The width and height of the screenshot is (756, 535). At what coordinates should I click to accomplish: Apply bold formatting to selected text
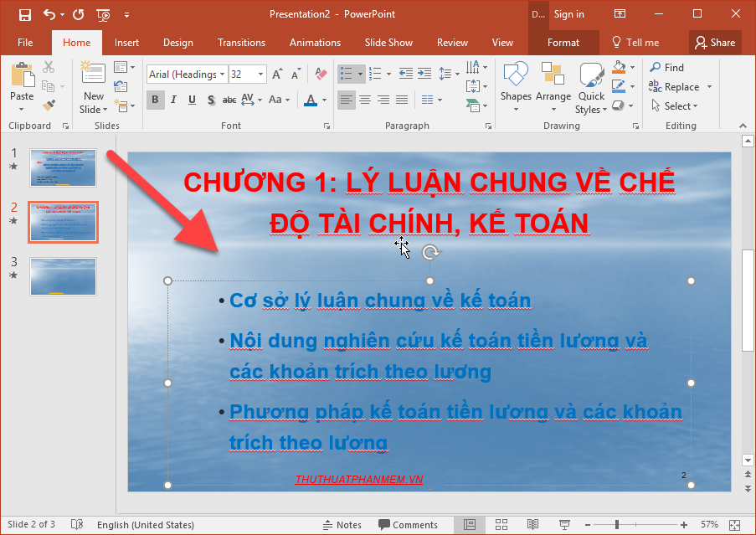click(x=155, y=100)
